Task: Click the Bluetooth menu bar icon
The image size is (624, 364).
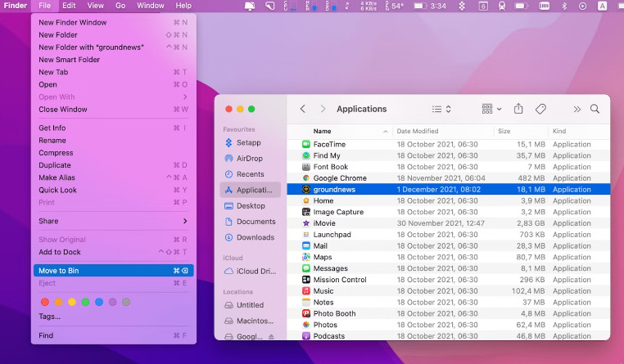Action: [x=564, y=6]
